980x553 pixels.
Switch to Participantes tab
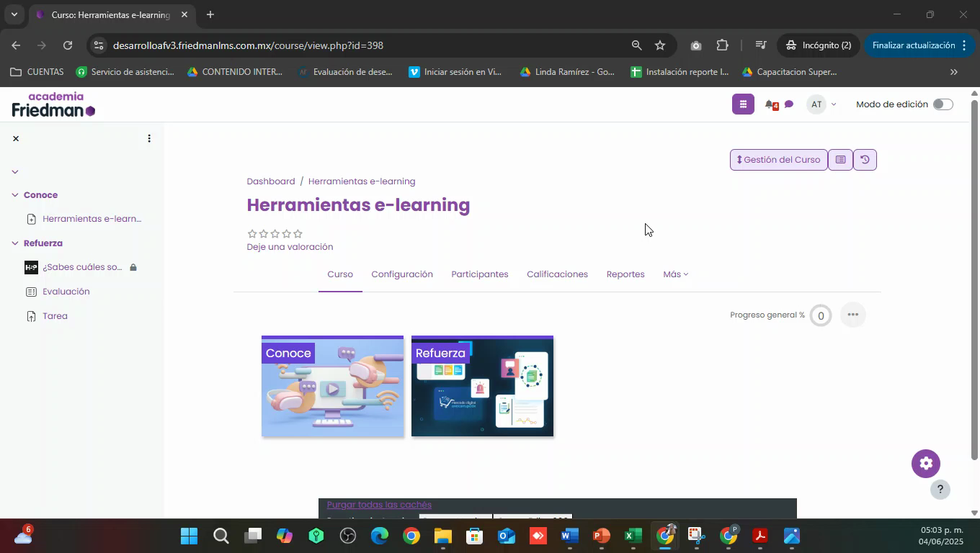coord(480,274)
